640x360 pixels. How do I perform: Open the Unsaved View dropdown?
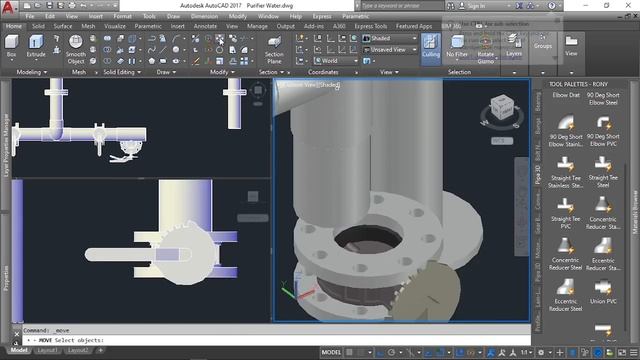[x=390, y=50]
